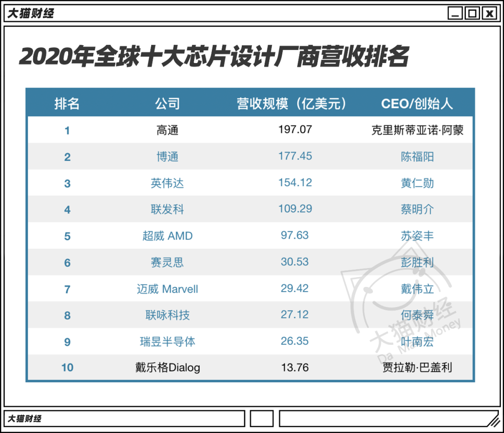
Task: Click 大猫财经 in the title bar
Action: (30, 14)
